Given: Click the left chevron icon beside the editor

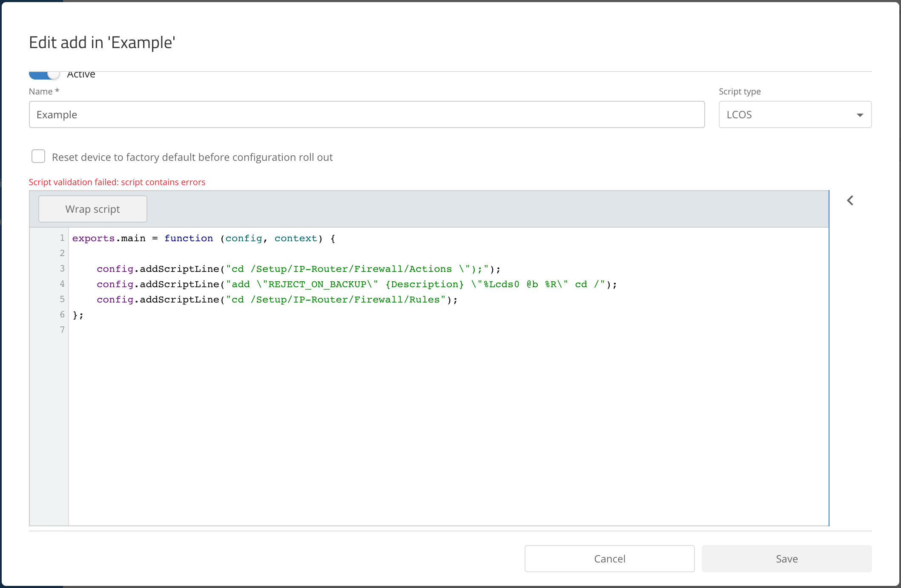Looking at the screenshot, I should point(850,200).
